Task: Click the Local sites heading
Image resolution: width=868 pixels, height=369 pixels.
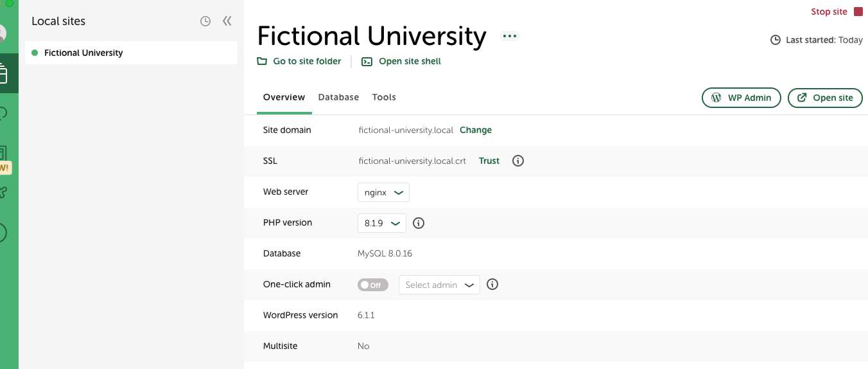Action: tap(58, 21)
